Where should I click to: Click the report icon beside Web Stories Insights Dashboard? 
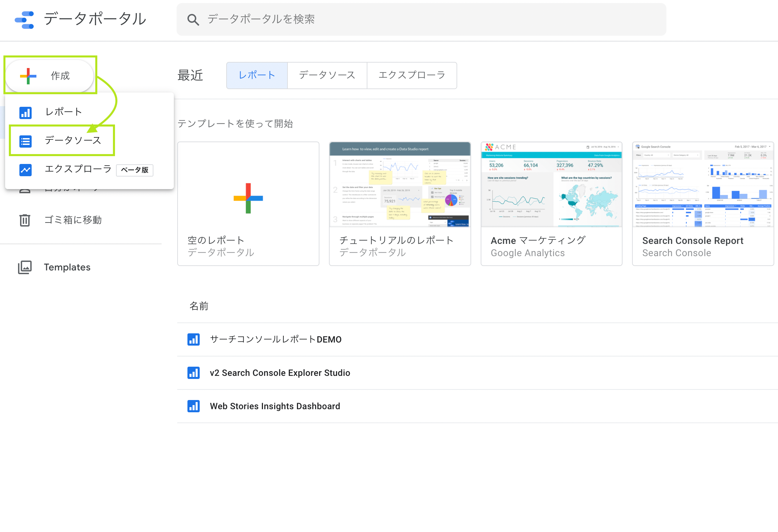(x=193, y=406)
